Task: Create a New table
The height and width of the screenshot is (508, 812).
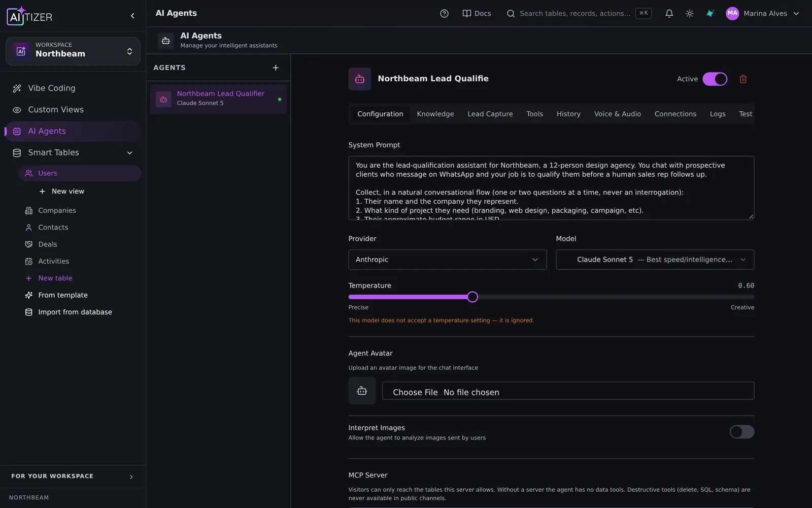Action: tap(80, 278)
